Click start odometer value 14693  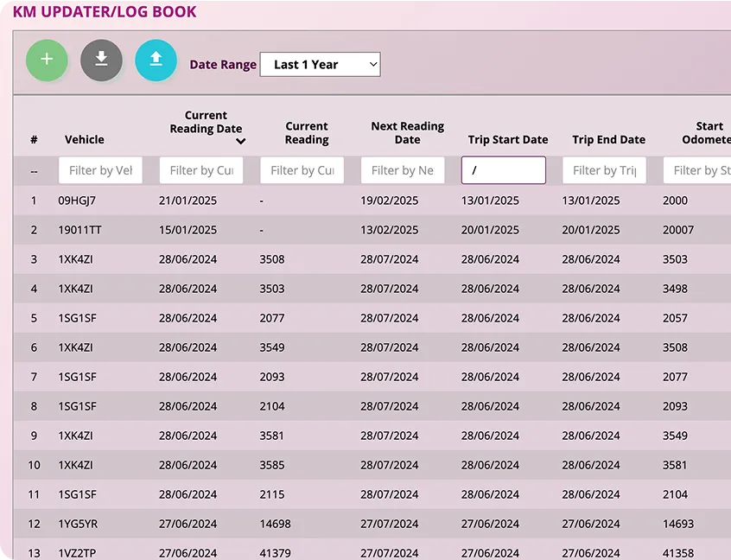pyautogui.click(x=678, y=524)
